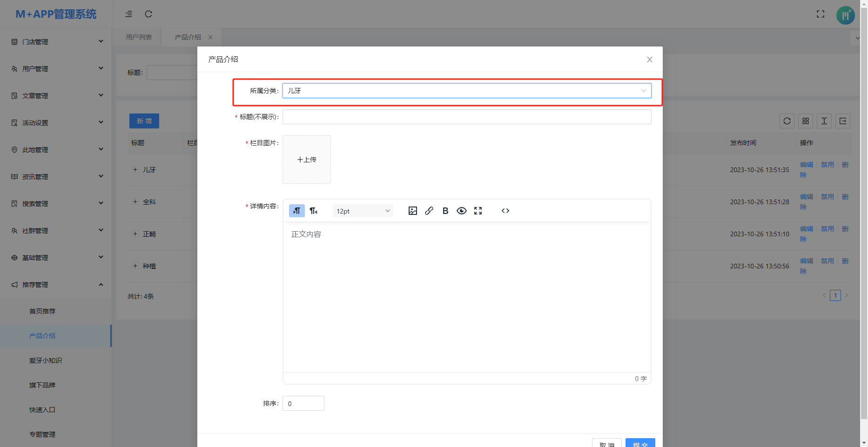868x447 pixels.
Task: Open editor fullscreen mode icon
Action: click(x=478, y=211)
